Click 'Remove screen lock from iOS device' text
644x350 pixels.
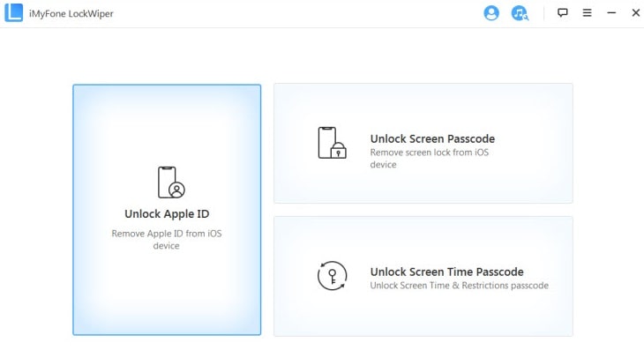coord(430,159)
